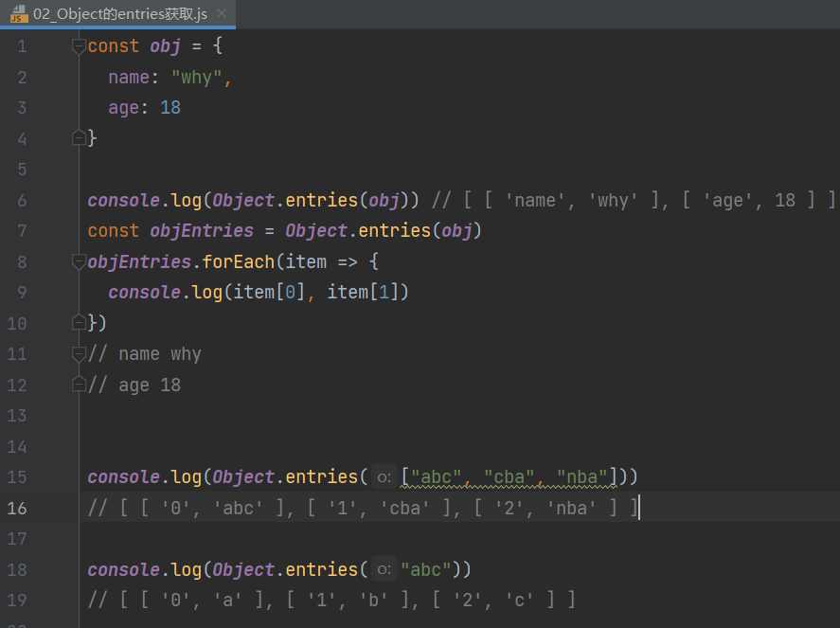
Task: Click the comment result on line 19
Action: coord(332,601)
